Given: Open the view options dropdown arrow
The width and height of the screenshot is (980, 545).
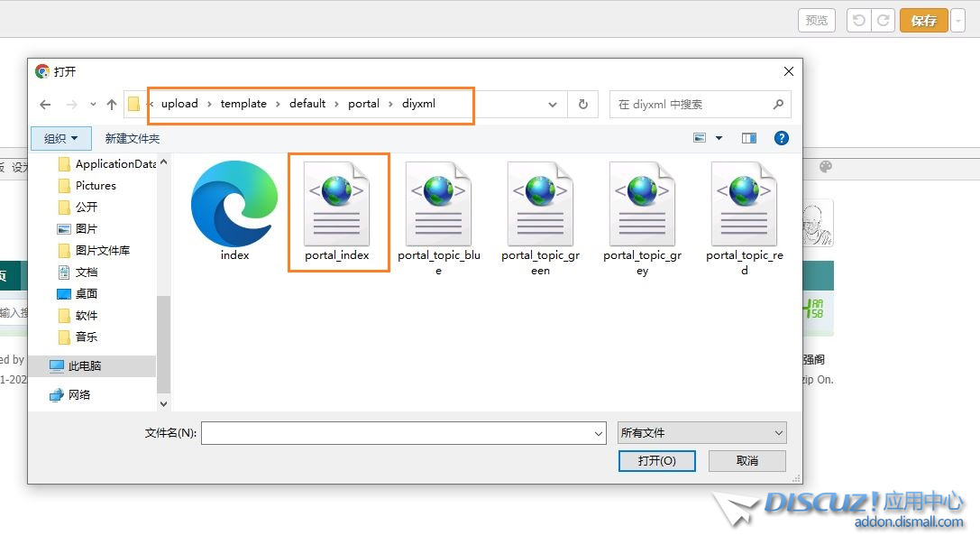Looking at the screenshot, I should point(719,138).
